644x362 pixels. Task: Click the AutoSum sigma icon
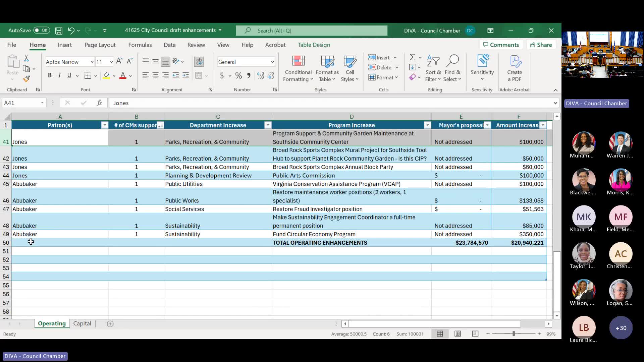coord(413,57)
